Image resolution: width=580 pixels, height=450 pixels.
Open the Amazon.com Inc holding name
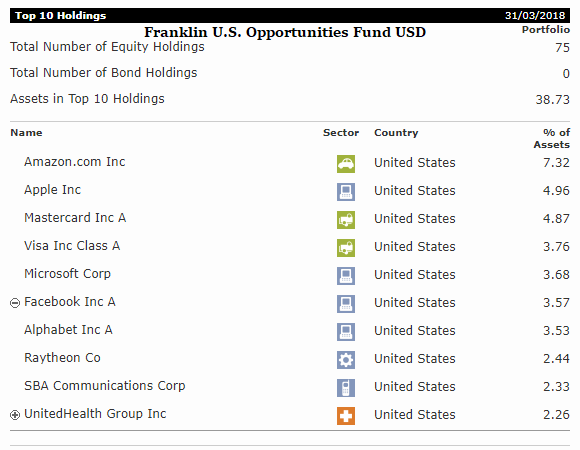[75, 162]
